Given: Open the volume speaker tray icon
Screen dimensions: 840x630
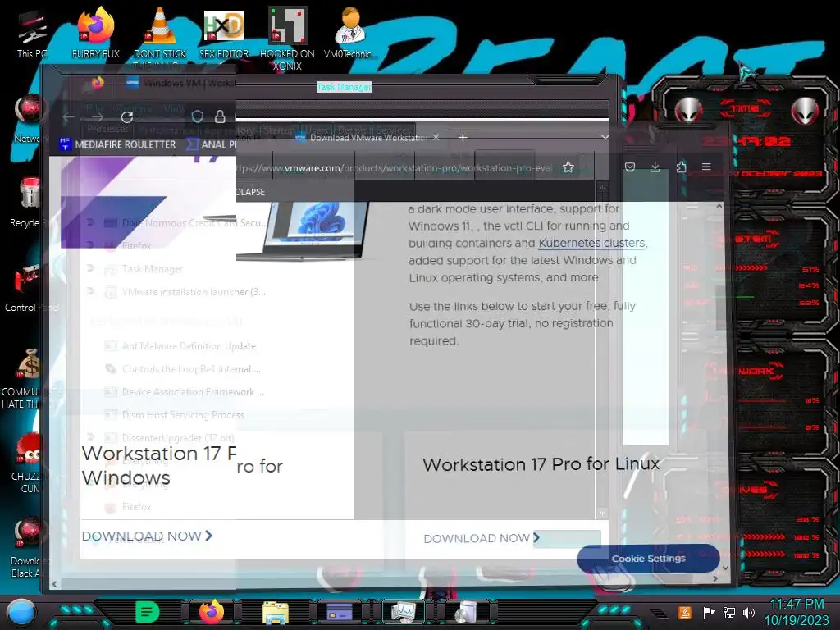Looking at the screenshot, I should click(x=749, y=612).
